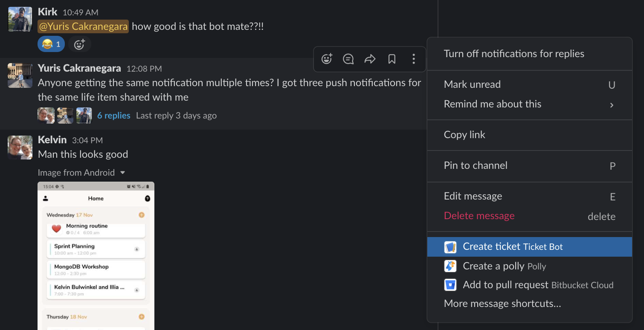Click the add reaction icon under Kirk's message
This screenshot has width=644, height=330.
click(79, 44)
